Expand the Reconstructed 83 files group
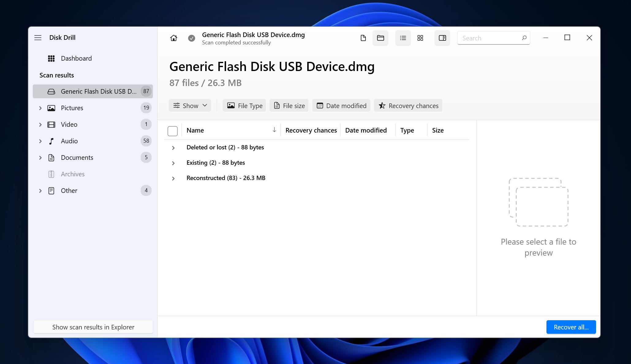The width and height of the screenshot is (631, 364). click(x=173, y=178)
